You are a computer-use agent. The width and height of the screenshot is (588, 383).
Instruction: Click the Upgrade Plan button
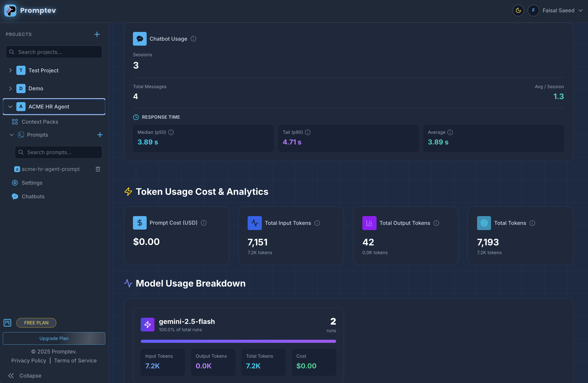point(54,338)
